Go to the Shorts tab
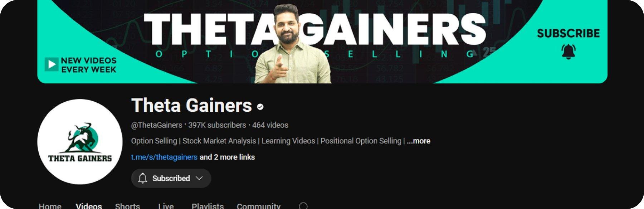644x209 pixels. 127,206
